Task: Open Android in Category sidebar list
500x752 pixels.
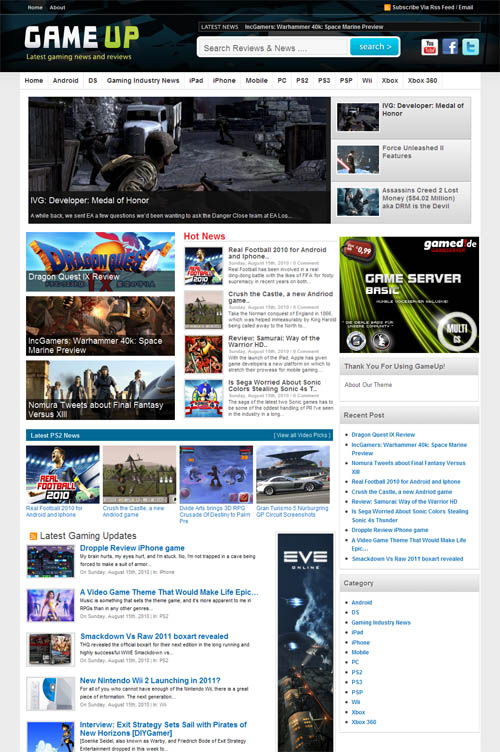Action: click(x=361, y=602)
